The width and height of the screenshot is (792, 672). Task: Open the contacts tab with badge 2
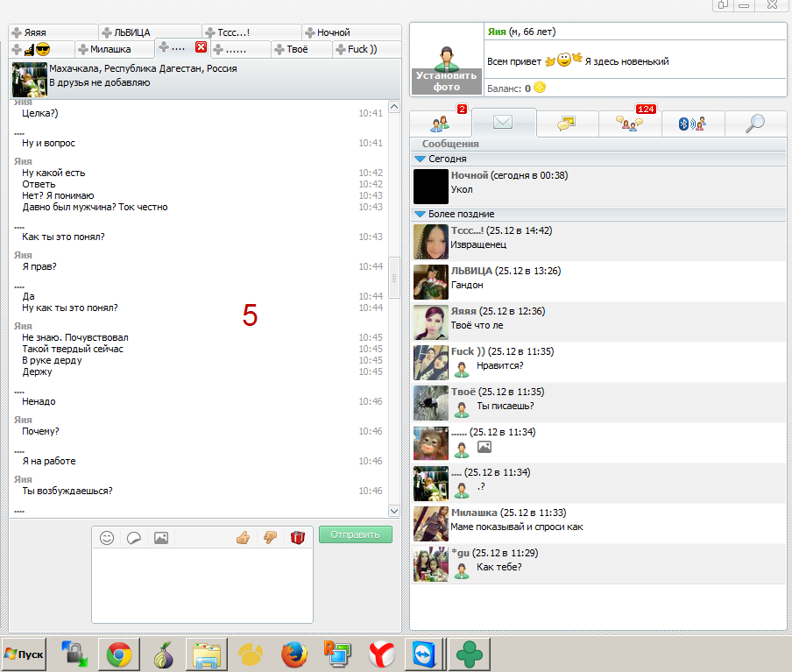click(441, 123)
